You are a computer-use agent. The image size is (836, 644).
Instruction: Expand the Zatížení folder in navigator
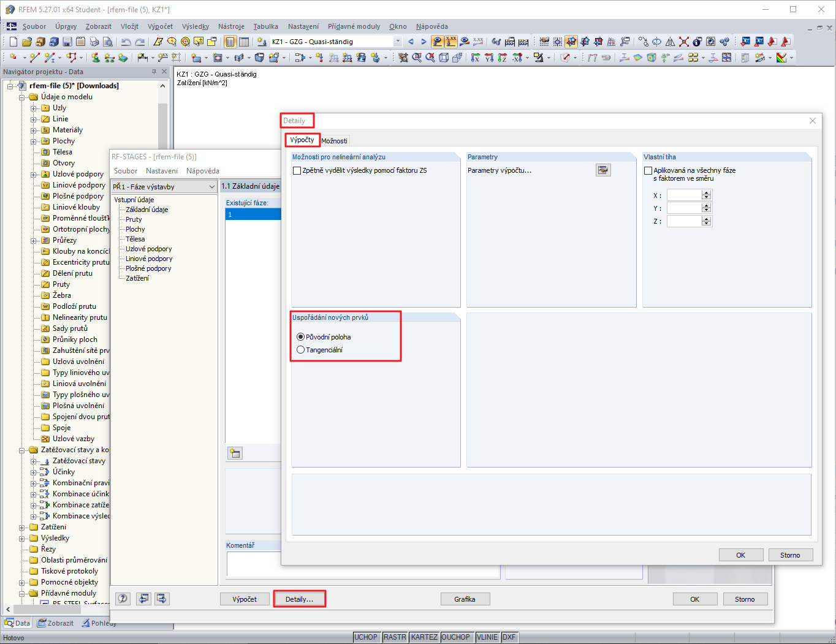[22, 527]
